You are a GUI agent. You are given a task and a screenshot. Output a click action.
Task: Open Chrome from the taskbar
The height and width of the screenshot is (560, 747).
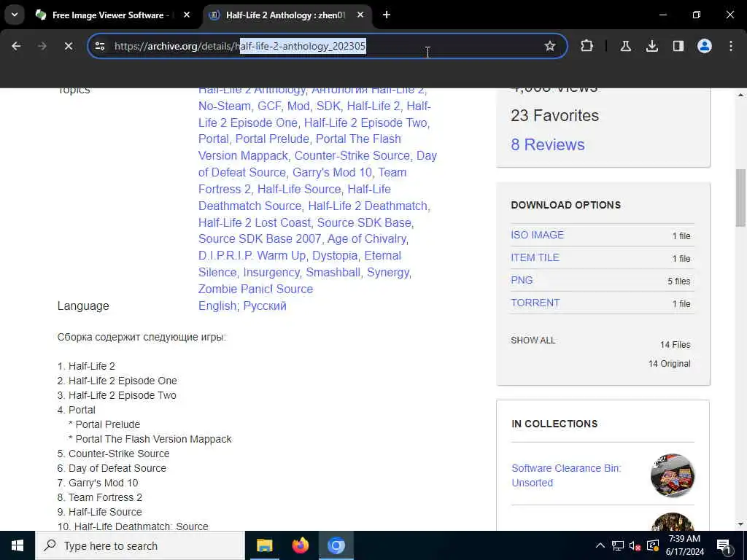336,545
